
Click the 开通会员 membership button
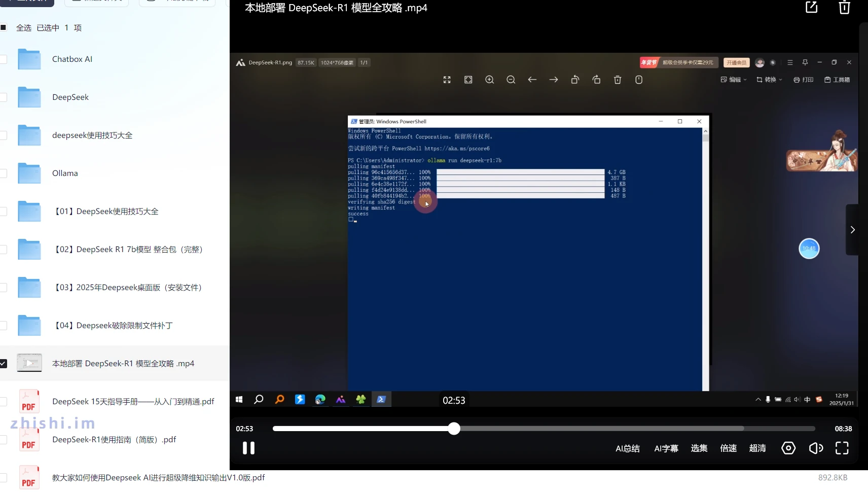[736, 62]
